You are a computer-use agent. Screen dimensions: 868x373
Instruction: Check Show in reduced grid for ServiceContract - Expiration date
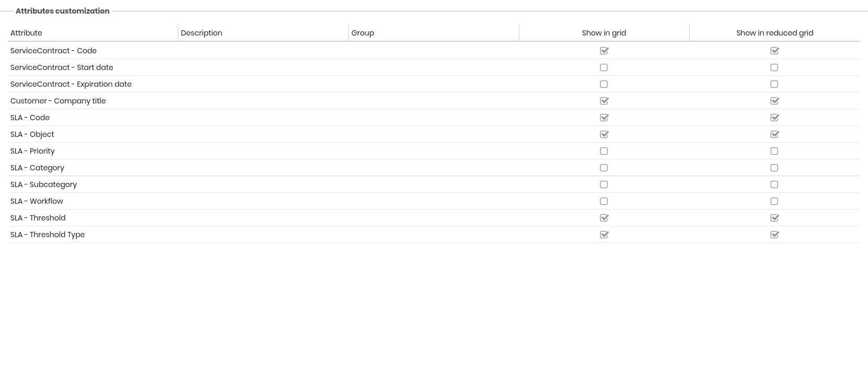[774, 84]
